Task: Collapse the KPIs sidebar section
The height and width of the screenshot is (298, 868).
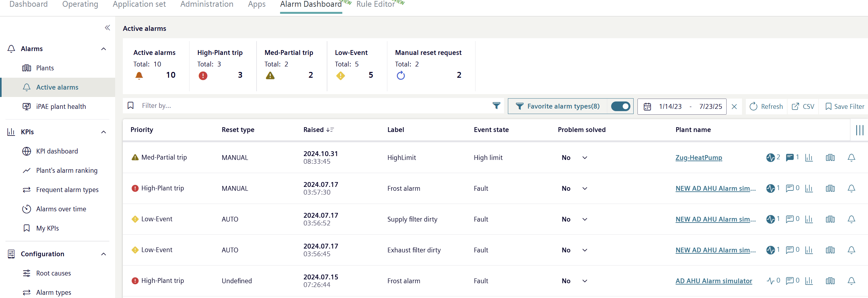Action: pos(104,132)
